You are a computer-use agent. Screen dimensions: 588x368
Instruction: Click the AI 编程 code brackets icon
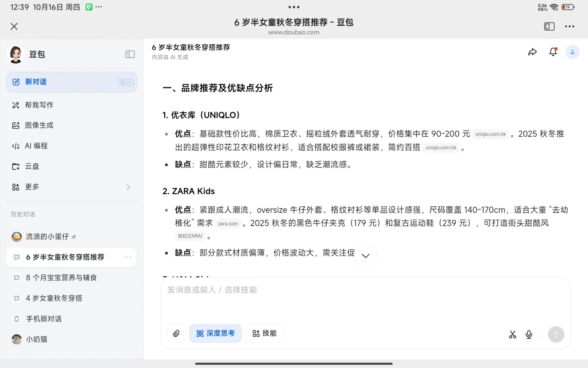(x=16, y=146)
